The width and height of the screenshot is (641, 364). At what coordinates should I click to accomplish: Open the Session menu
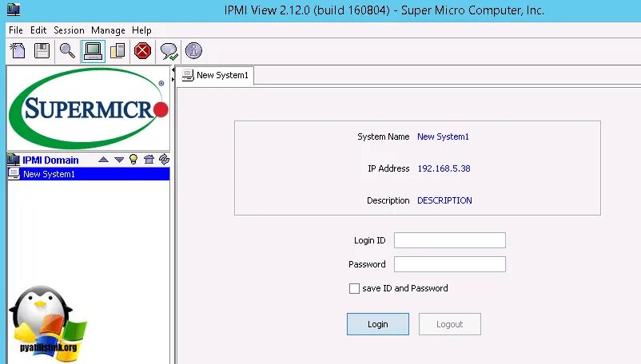pos(69,30)
